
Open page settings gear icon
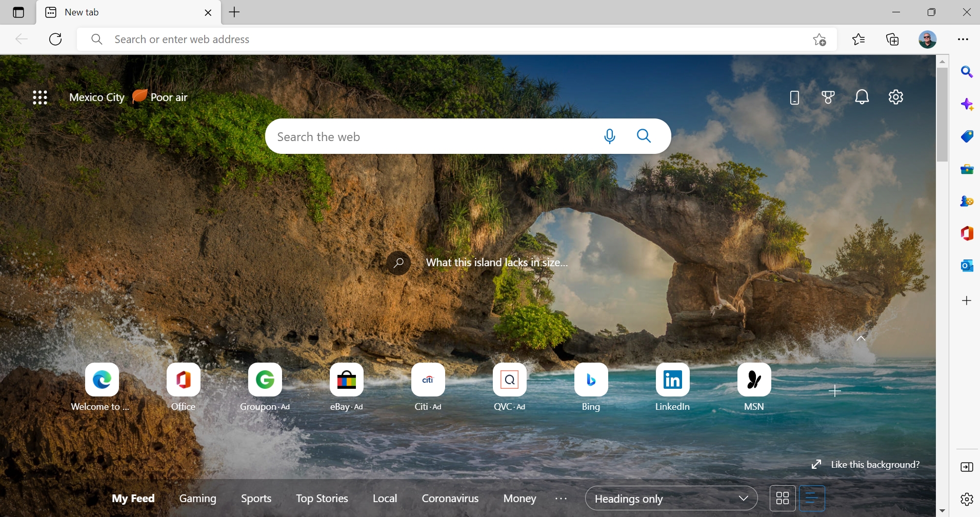tap(896, 97)
